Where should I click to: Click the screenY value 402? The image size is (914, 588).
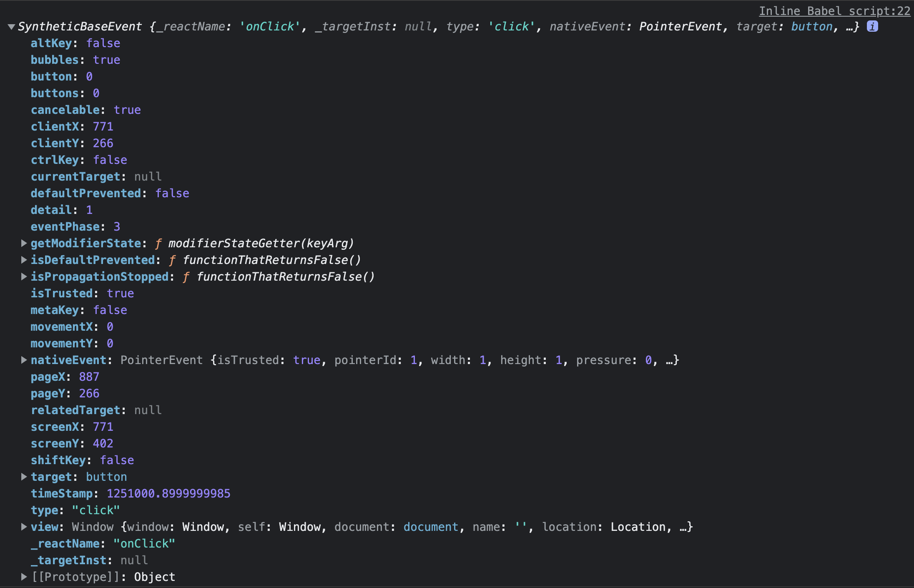click(x=103, y=443)
